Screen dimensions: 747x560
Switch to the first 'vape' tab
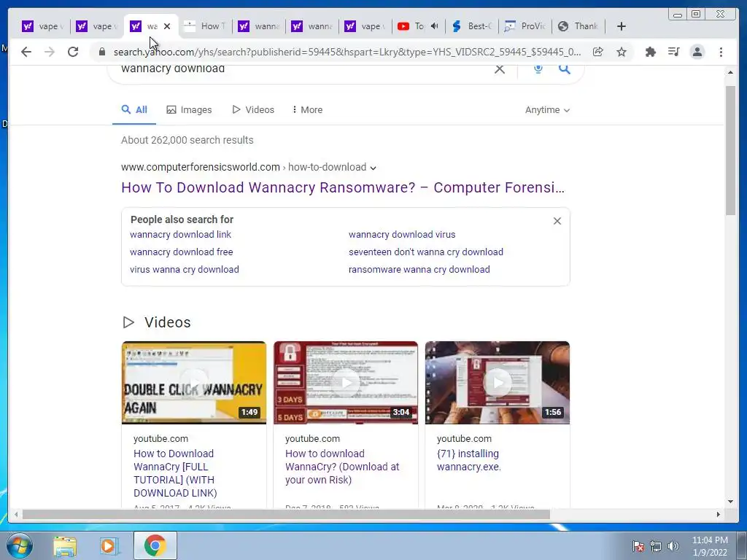click(x=43, y=26)
